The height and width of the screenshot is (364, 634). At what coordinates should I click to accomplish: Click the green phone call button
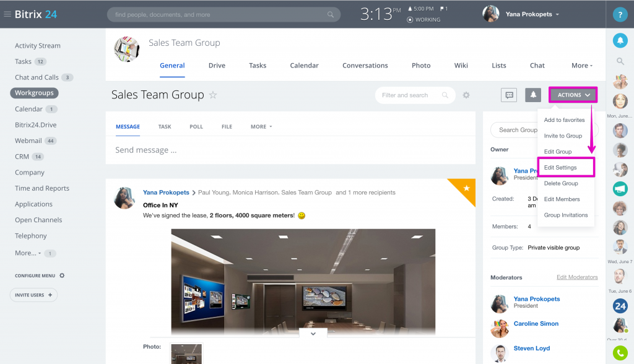(620, 353)
